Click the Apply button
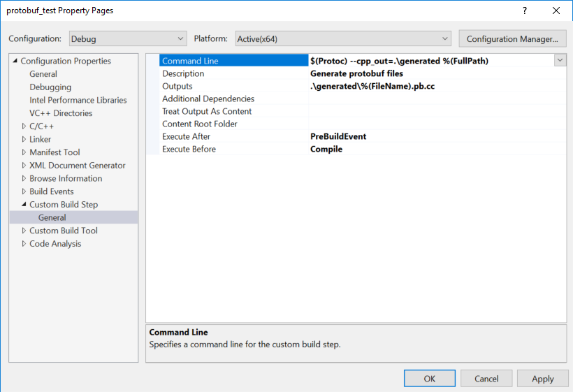The width and height of the screenshot is (573, 392). (542, 379)
